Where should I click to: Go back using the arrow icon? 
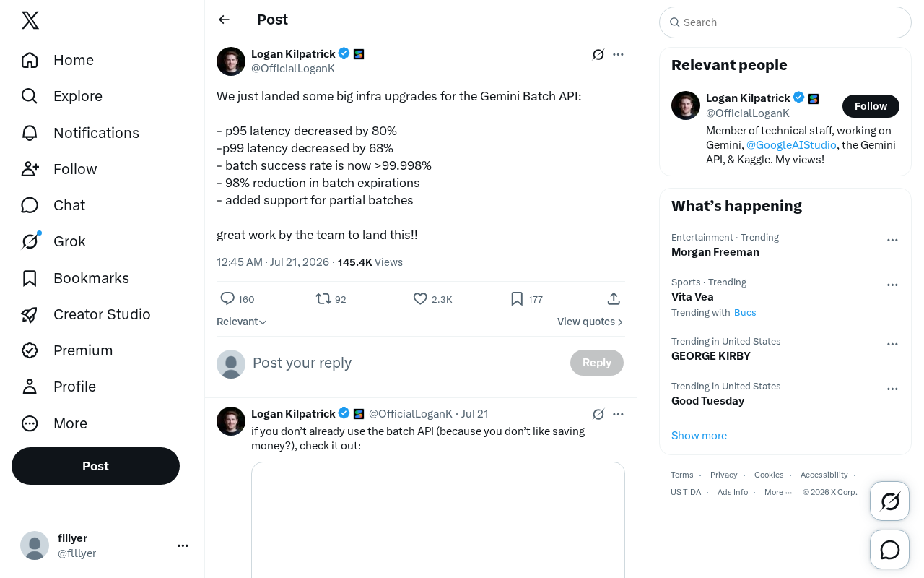point(224,20)
